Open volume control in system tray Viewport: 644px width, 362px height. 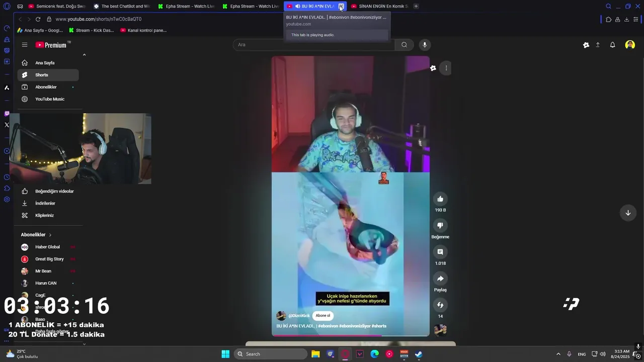point(603,354)
